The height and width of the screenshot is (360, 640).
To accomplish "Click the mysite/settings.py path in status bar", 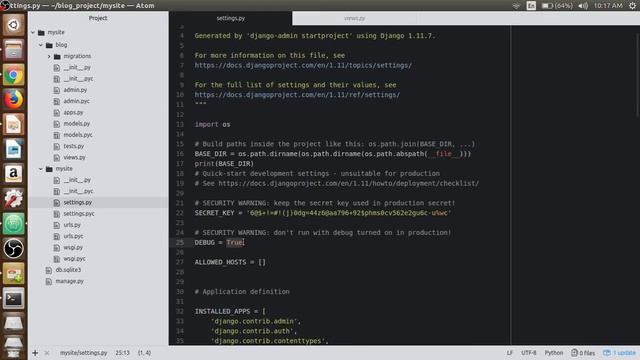I will (x=84, y=353).
